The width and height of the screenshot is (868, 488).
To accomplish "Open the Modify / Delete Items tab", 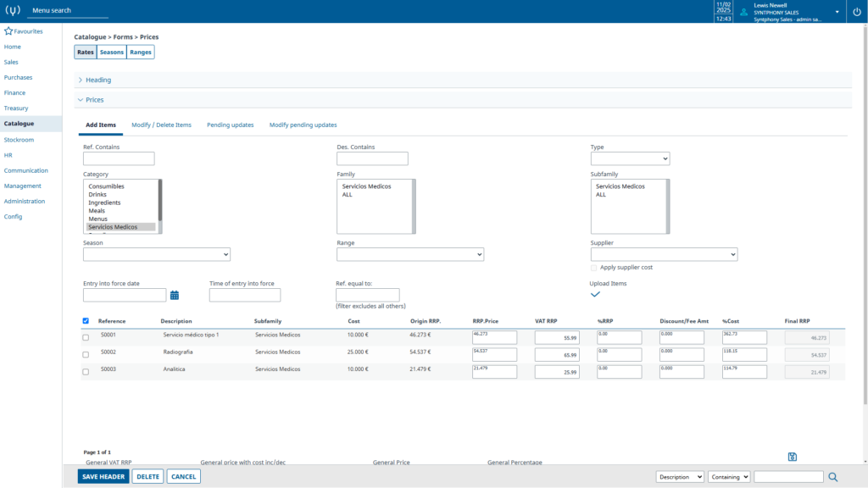I will tap(161, 125).
